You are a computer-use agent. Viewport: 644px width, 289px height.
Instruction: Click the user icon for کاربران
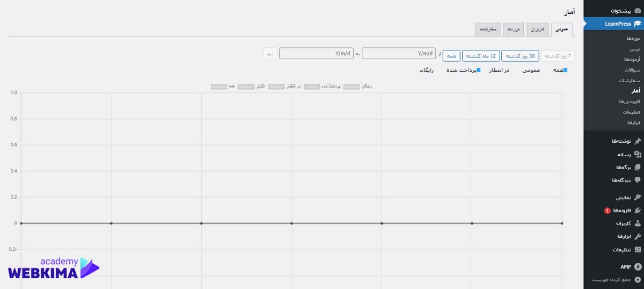(x=638, y=223)
